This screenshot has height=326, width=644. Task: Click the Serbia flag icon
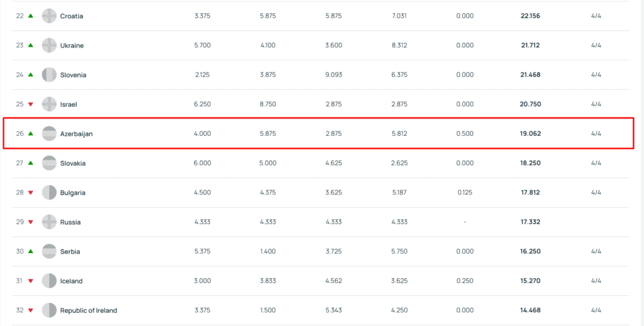coord(49,251)
